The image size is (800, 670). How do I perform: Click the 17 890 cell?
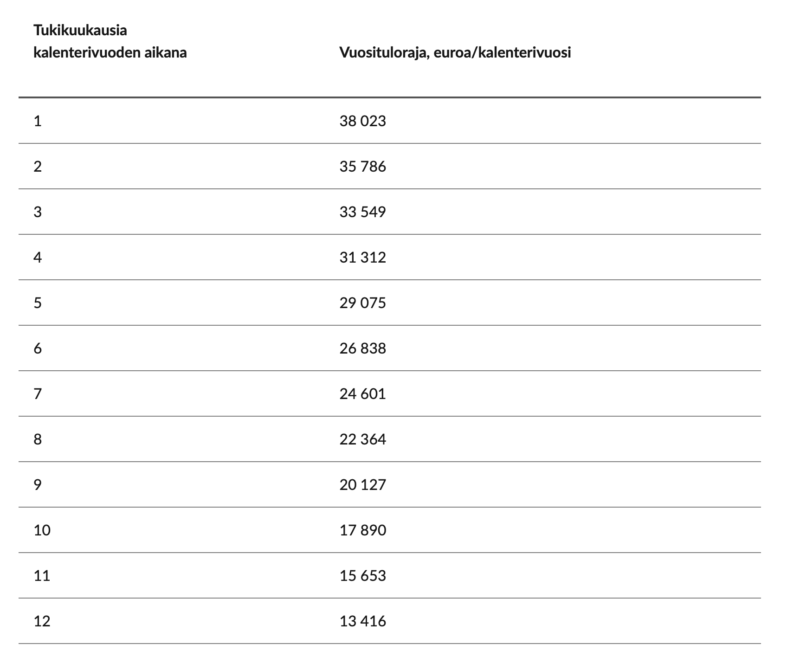point(362,530)
